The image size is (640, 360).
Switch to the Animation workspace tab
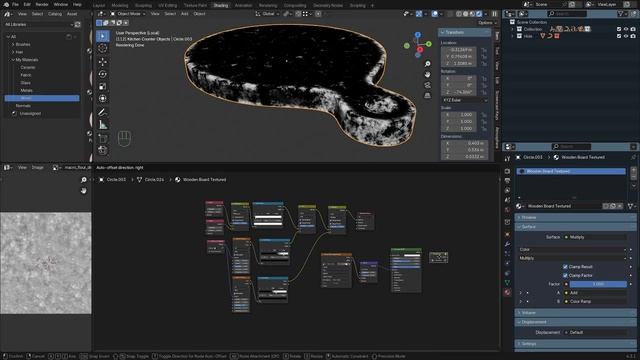pyautogui.click(x=243, y=5)
